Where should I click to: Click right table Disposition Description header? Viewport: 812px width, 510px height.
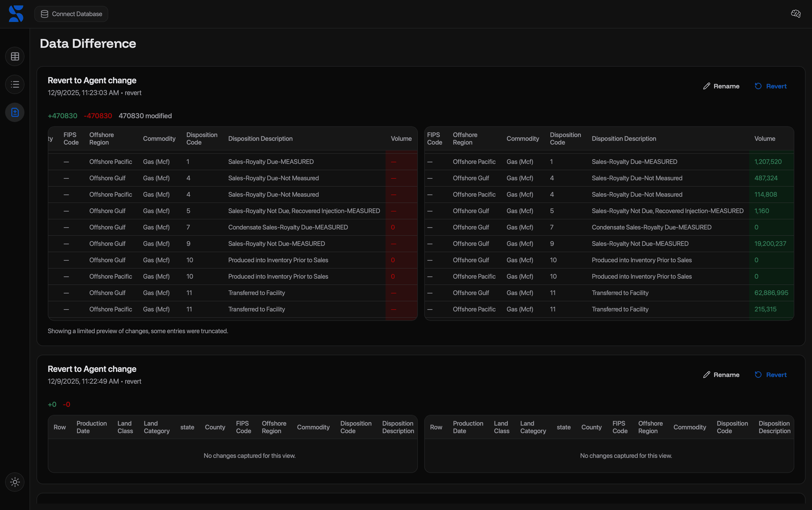pos(624,139)
